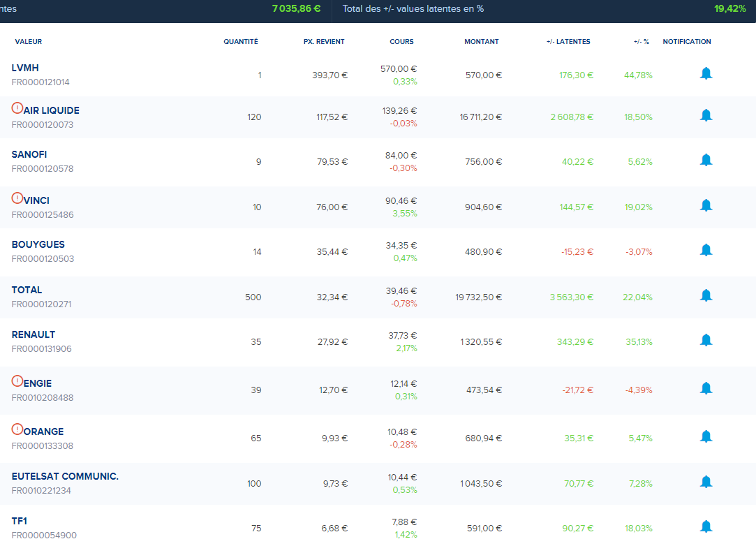Click the Orange notification bell
This screenshot has width=756, height=546.
pos(706,436)
